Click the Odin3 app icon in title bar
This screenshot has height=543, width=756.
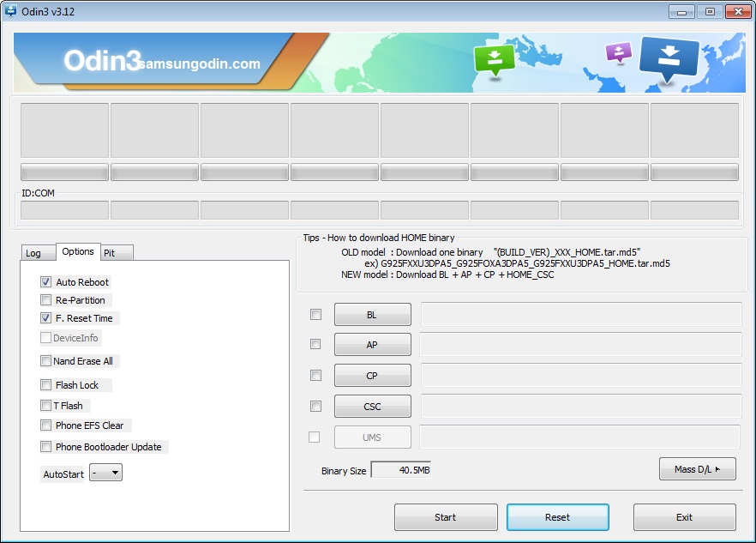[x=10, y=10]
